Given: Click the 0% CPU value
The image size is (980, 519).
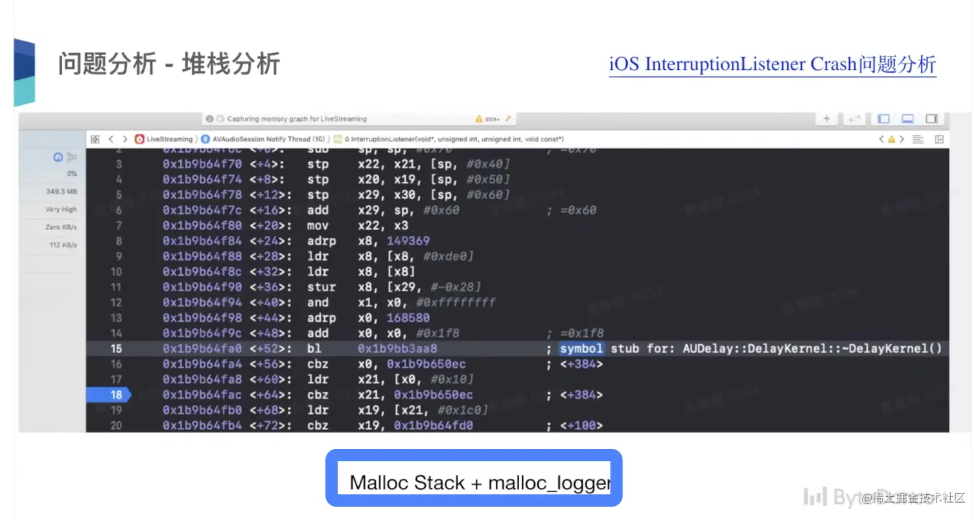Looking at the screenshot, I should pyautogui.click(x=71, y=174).
